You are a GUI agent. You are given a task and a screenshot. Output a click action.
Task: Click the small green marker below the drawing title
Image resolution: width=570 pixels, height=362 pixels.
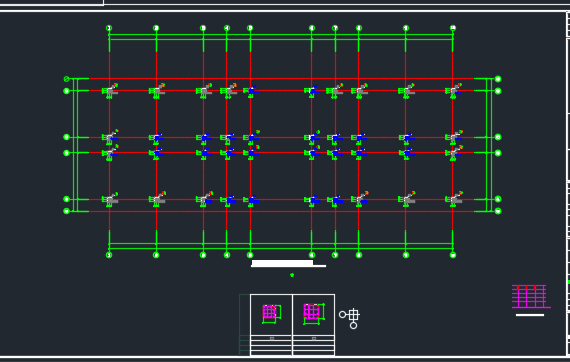292,275
